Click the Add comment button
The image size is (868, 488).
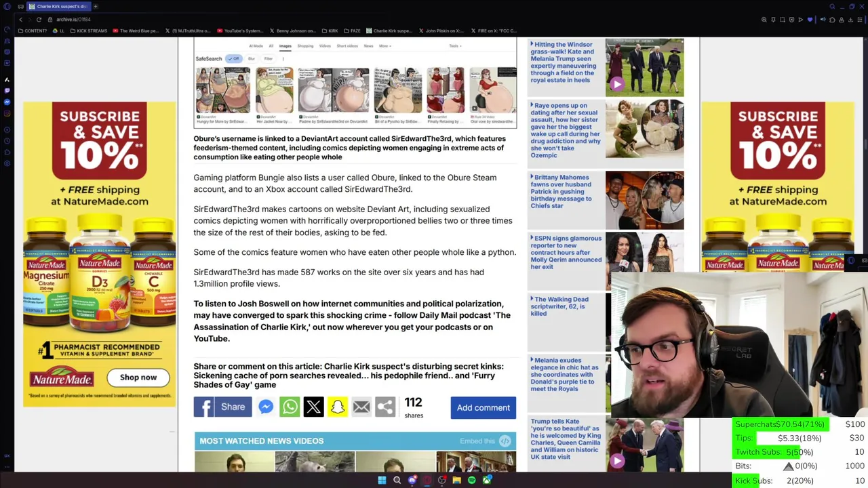point(483,407)
